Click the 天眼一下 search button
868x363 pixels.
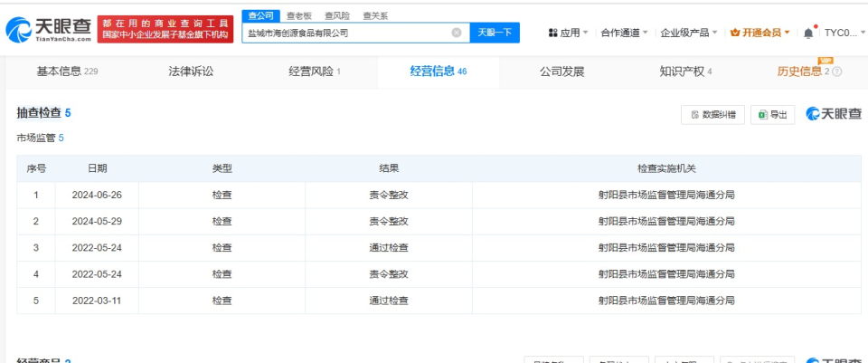pos(495,33)
